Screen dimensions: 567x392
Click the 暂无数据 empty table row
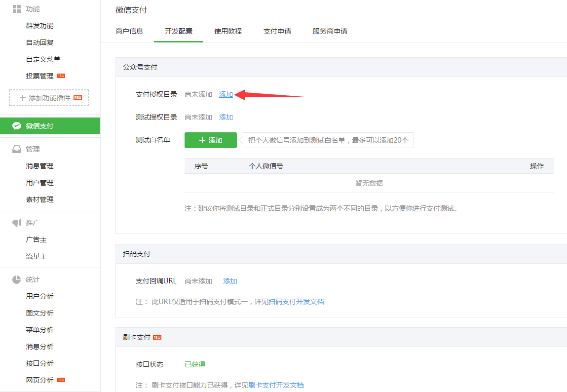point(369,183)
